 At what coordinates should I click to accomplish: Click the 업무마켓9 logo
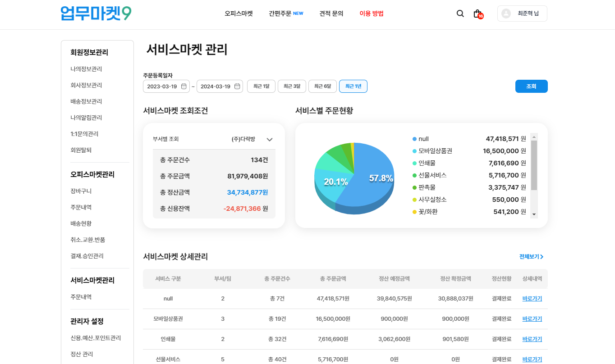[96, 14]
